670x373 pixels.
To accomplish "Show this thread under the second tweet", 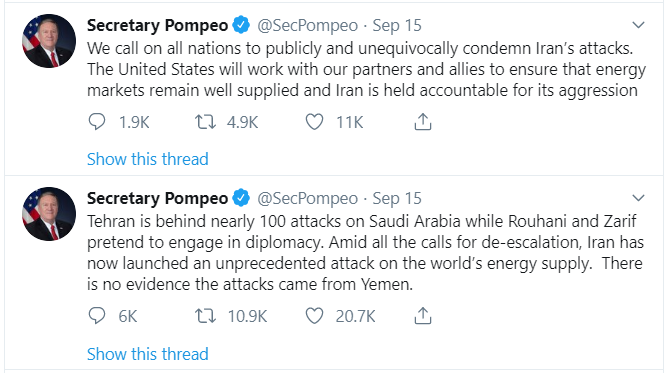I will [148, 354].
